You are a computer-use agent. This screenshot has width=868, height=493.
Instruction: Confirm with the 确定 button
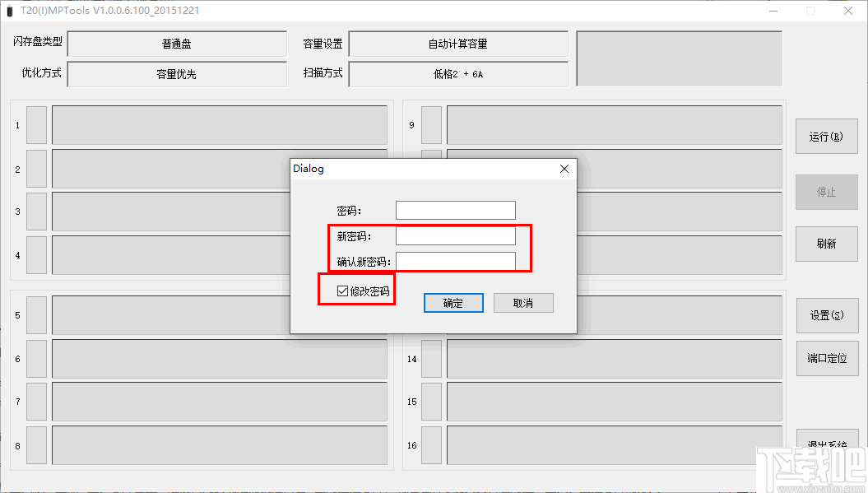[x=453, y=303]
